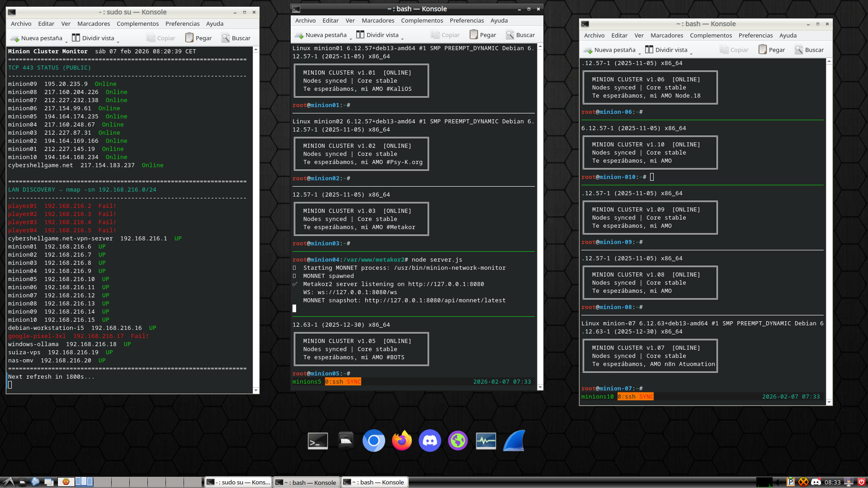Open Wireshark shark fin dock icon
The height and width of the screenshot is (488, 868).
tap(514, 441)
